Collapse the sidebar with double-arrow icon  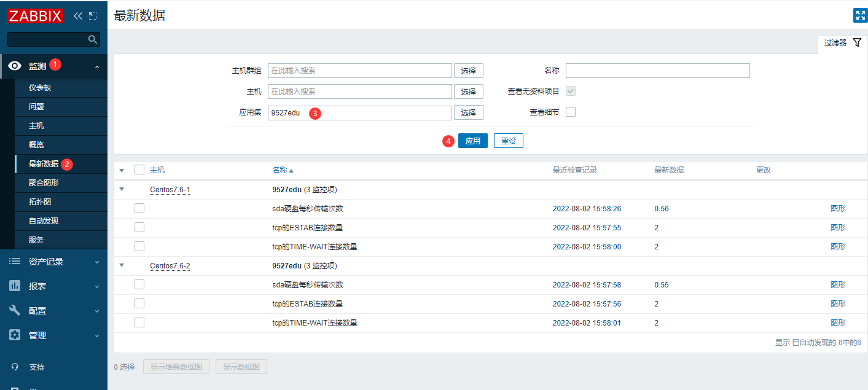(77, 16)
